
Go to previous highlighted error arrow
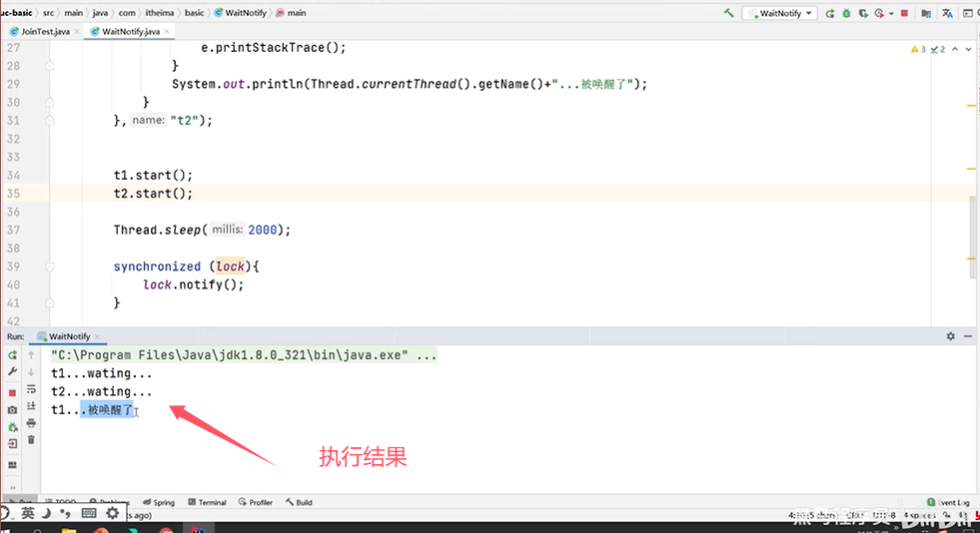pos(955,49)
